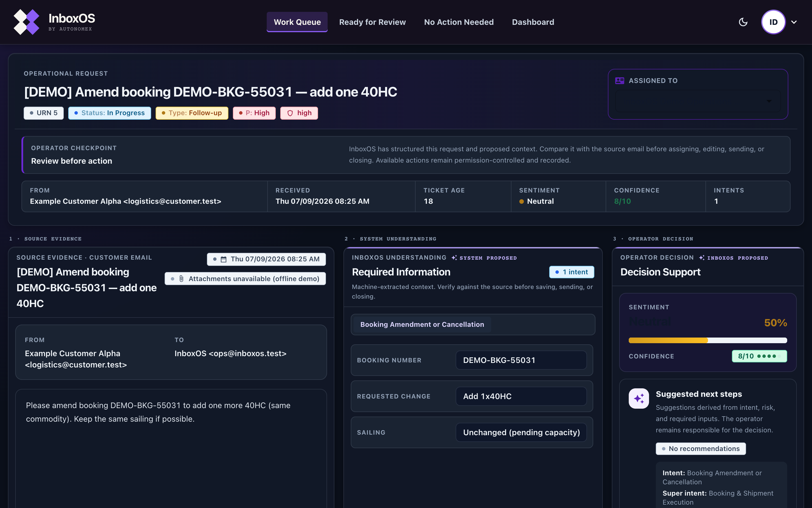
Task: Open the Assigned To dropdown
Action: (698, 101)
